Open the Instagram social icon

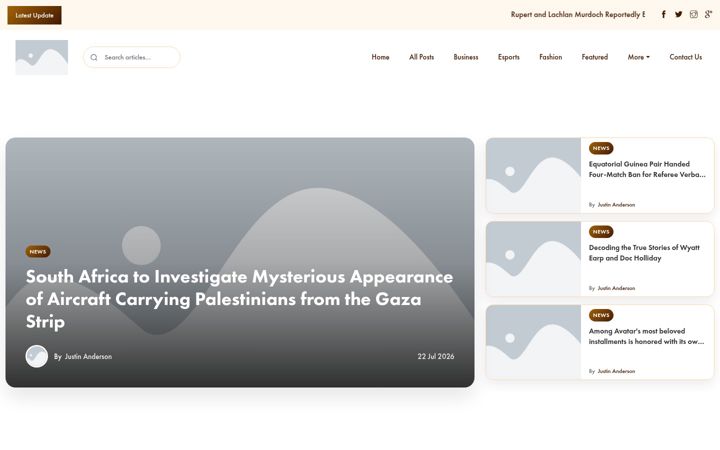(693, 14)
